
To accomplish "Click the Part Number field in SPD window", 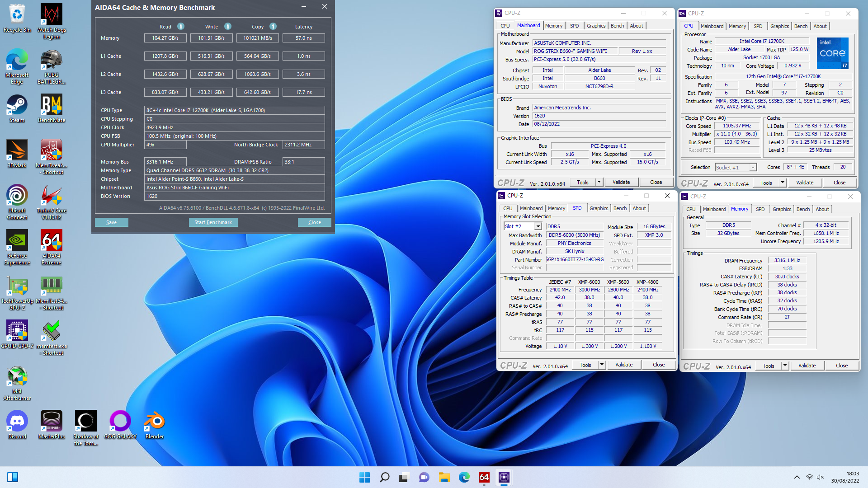I will 575,259.
